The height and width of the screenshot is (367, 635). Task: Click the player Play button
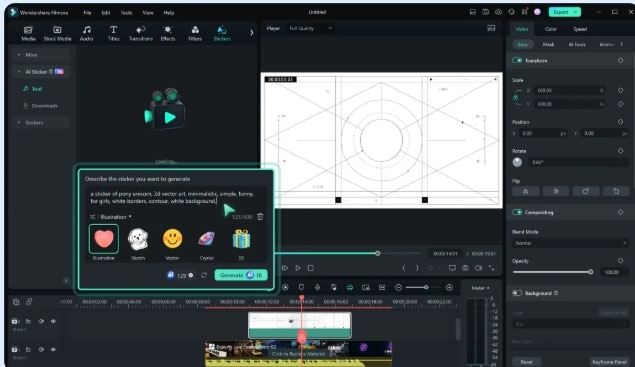coord(298,268)
